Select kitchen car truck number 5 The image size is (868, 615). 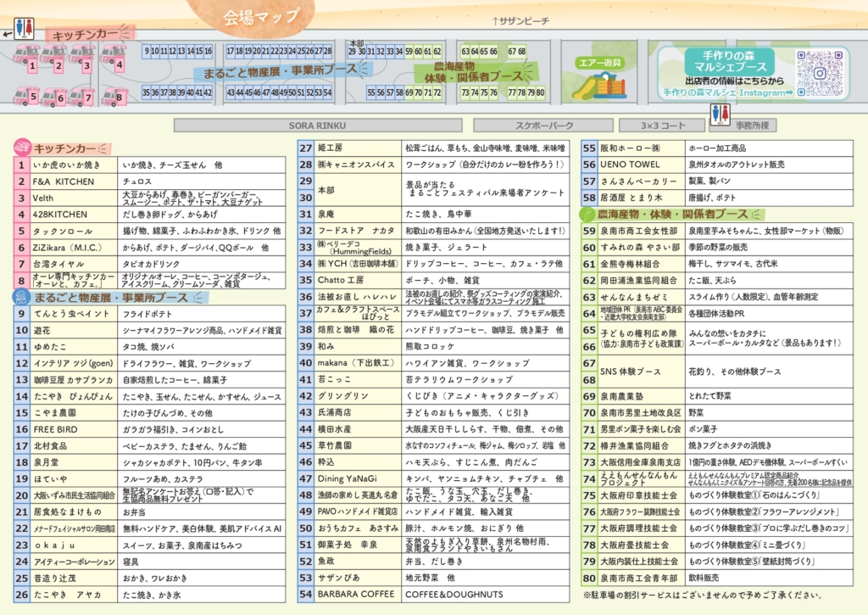[26, 96]
